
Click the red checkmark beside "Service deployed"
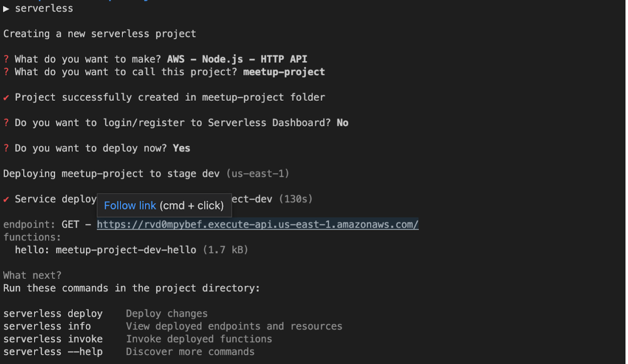pos(6,199)
